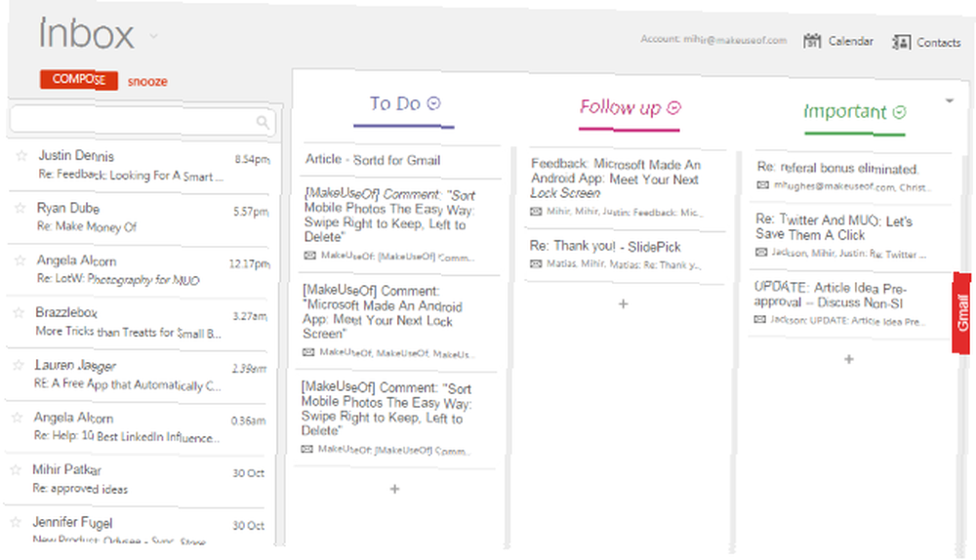976x560 pixels.
Task: Star the Justin Dennis email
Action: coord(21,155)
